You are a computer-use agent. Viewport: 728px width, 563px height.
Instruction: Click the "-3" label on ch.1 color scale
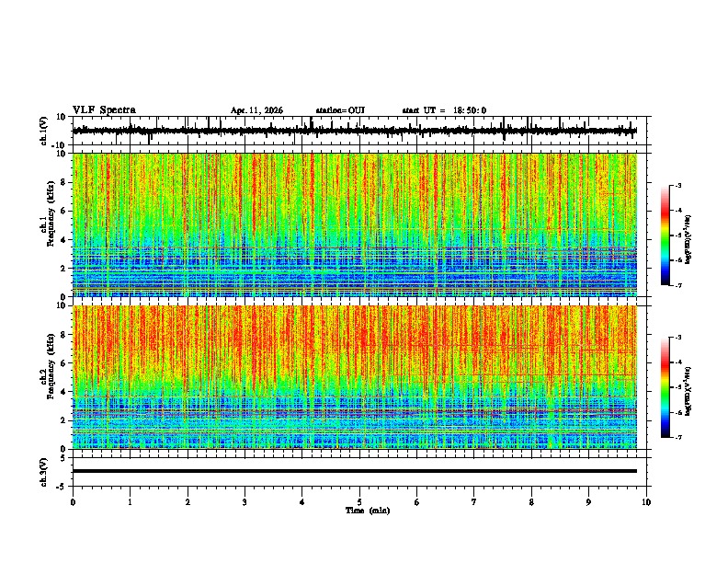point(678,185)
